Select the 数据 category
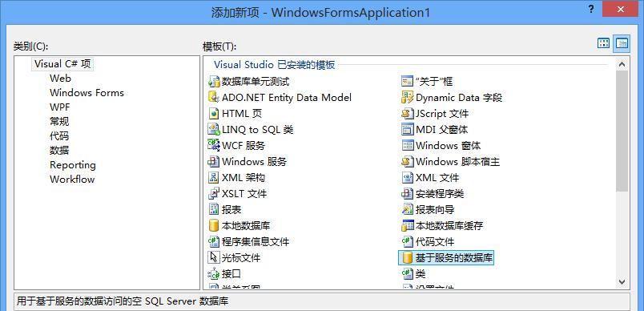 coord(59,151)
